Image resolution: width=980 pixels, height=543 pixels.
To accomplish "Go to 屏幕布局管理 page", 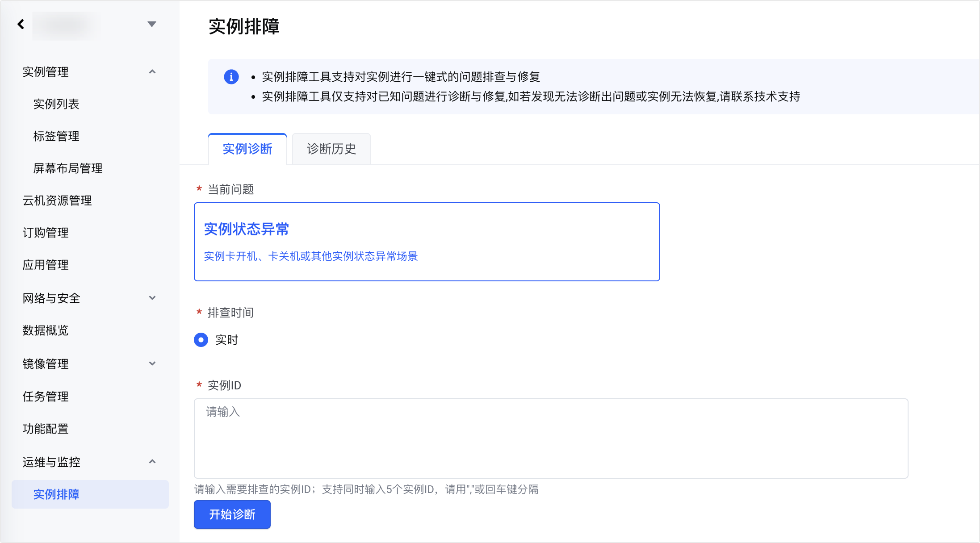I will pos(68,168).
